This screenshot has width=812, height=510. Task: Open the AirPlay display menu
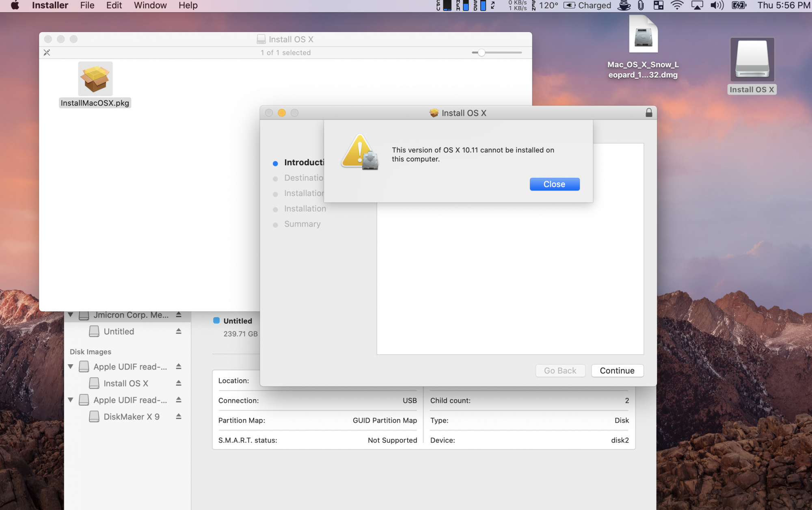tap(697, 5)
